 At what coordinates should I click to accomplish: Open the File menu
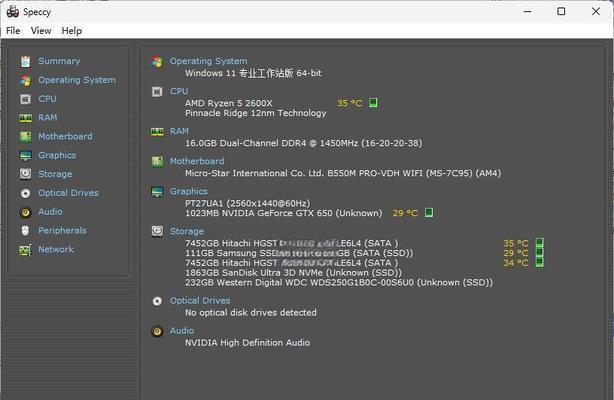(x=13, y=31)
